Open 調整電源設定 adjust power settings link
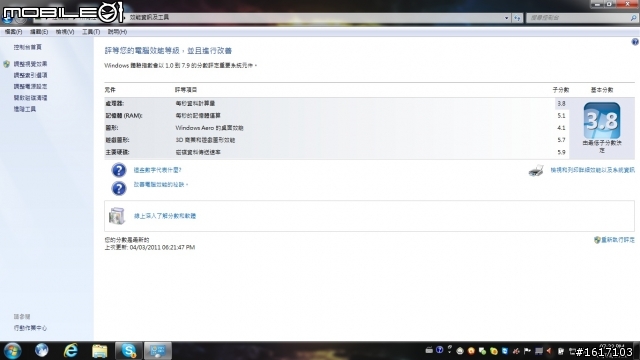Image resolution: width=640 pixels, height=360 pixels. point(30,87)
